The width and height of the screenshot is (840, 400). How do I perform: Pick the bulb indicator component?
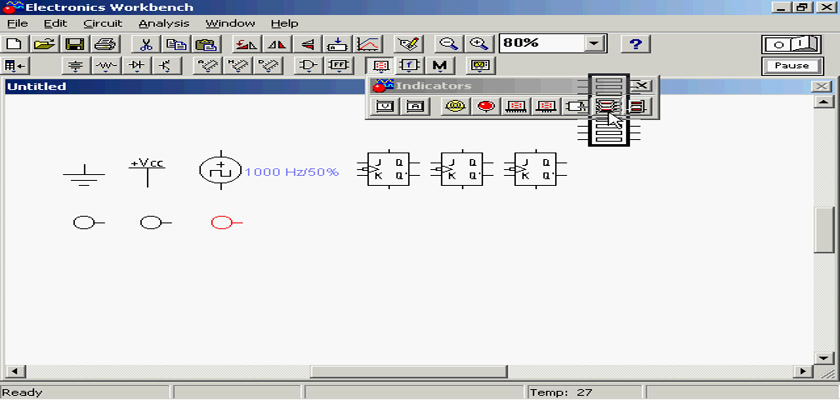(x=456, y=106)
